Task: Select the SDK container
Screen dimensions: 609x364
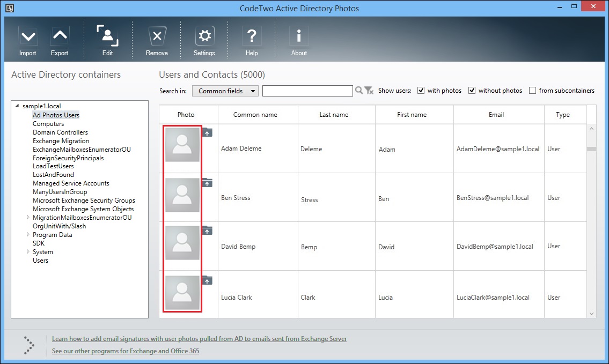Action: (x=39, y=243)
